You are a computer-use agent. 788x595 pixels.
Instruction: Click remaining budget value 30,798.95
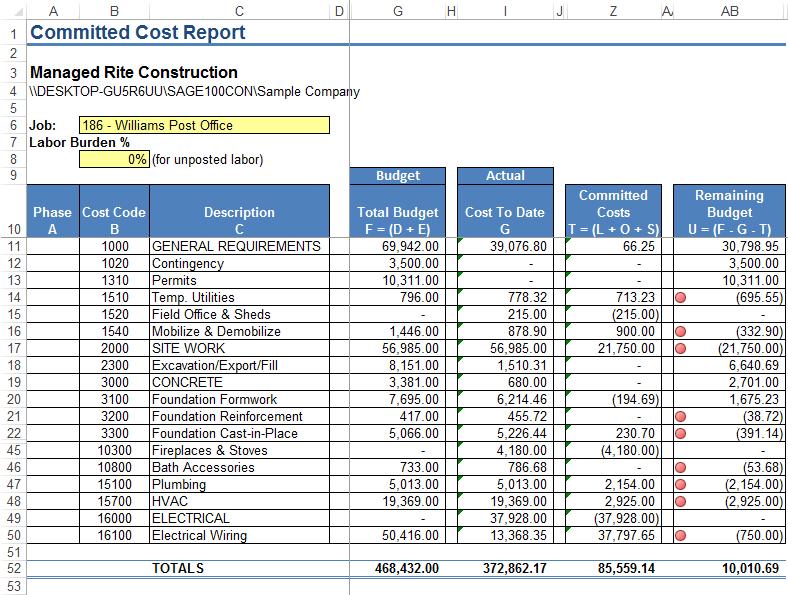(x=729, y=246)
